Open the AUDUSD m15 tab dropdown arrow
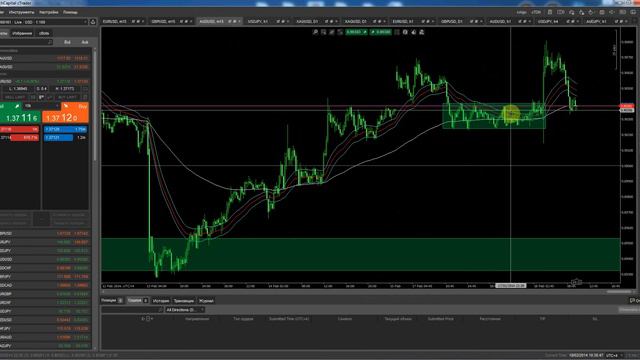Image resolution: width=640 pixels, height=360 pixels. pyautogui.click(x=239, y=21)
